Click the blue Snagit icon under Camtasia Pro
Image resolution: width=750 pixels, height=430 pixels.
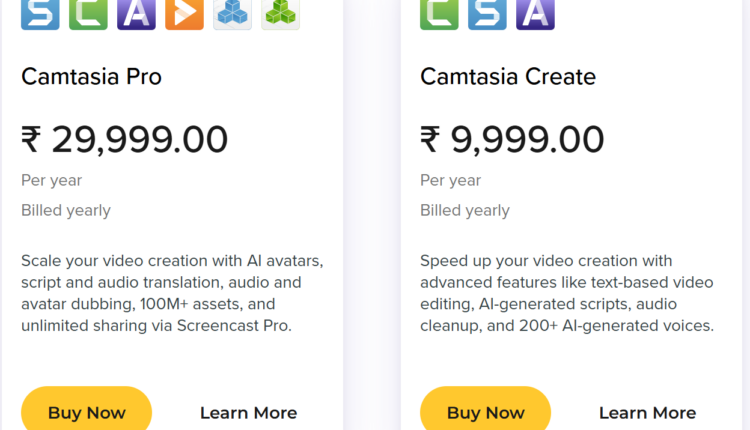tap(40, 13)
